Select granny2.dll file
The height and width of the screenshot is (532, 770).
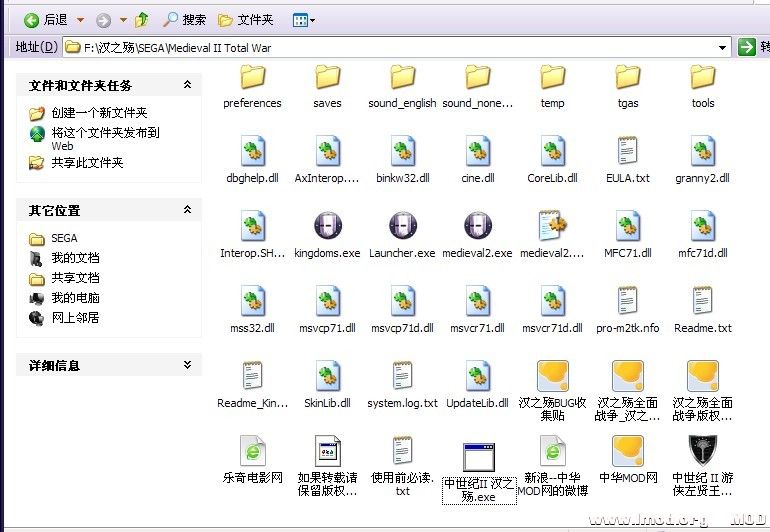703,160
